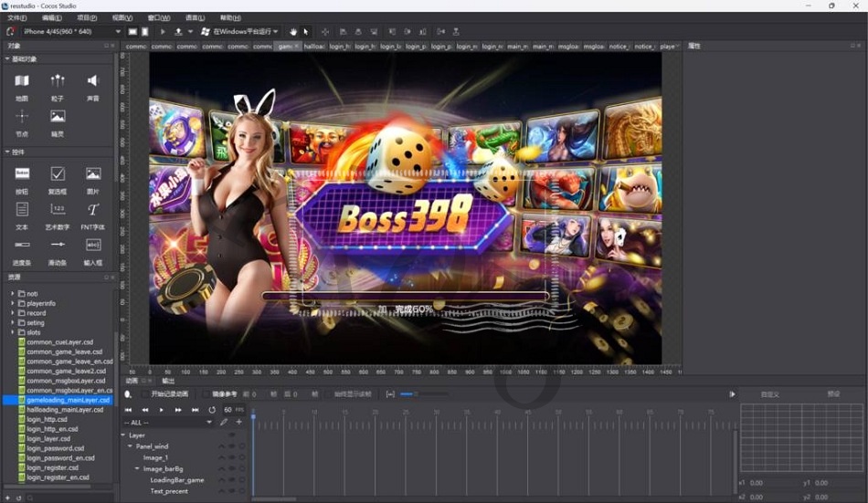The image size is (868, 503).
Task: Toggle visibility eye for Layer row
Action: point(232,435)
